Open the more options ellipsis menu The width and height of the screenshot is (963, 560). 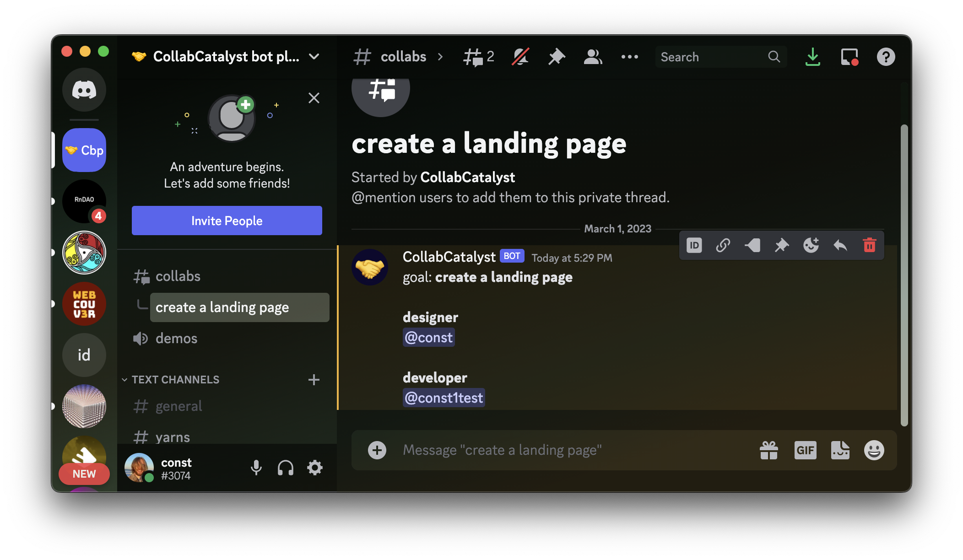[630, 57]
